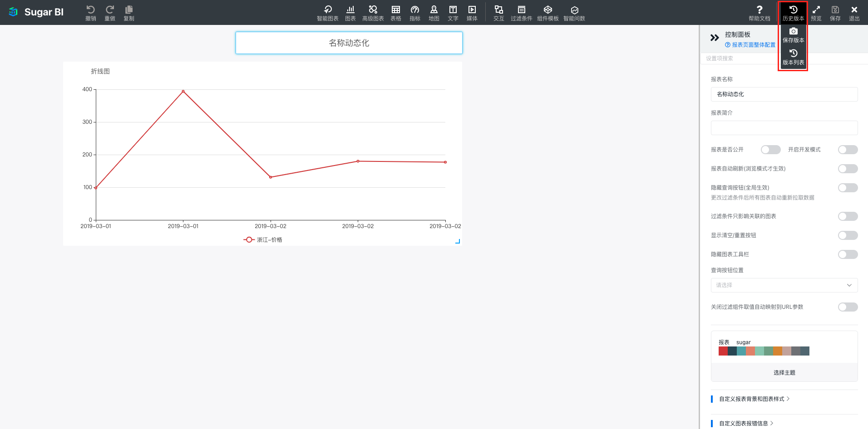868x429 pixels.
Task: Open smart Q&A (智能问数)
Action: [x=574, y=13]
